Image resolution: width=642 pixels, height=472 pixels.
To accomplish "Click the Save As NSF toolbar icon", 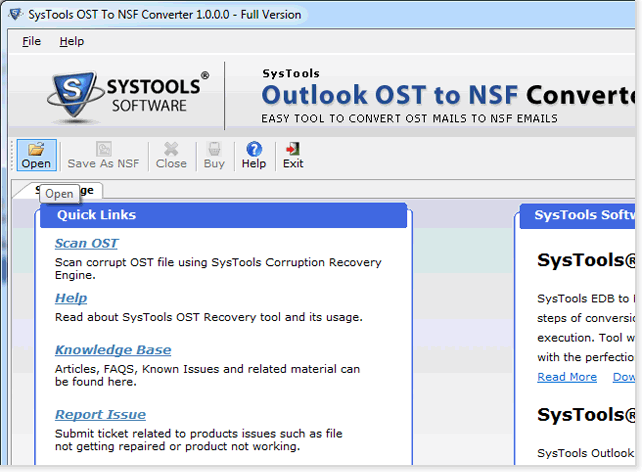I will 104,149.
